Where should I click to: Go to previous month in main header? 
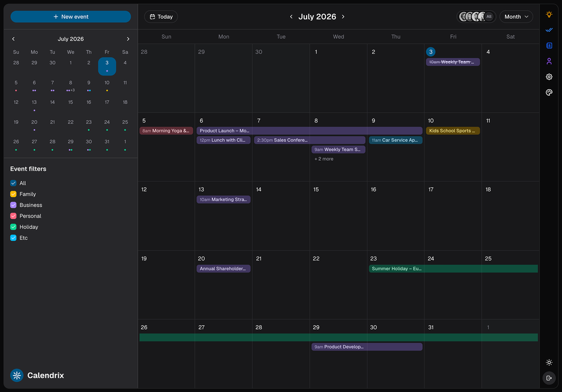point(291,16)
